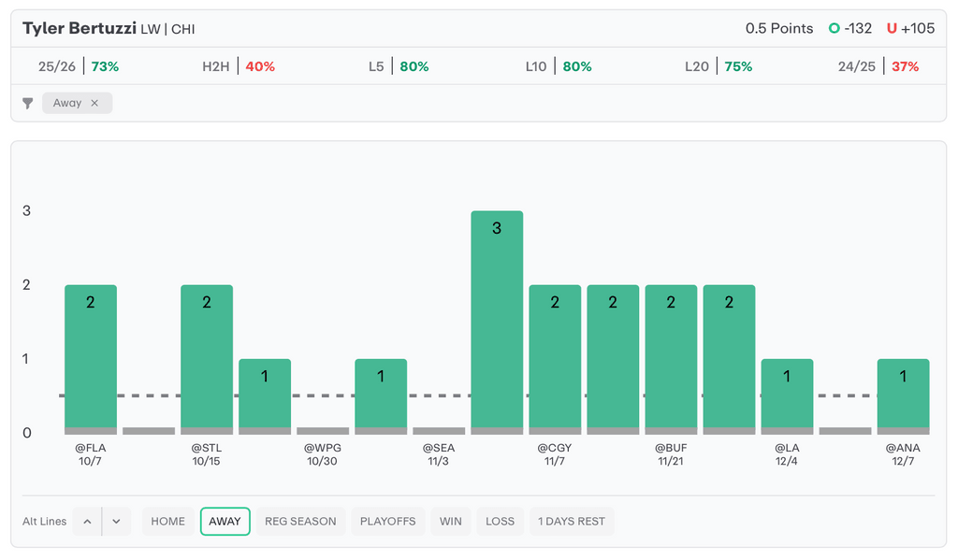
Task: Click Tyler Bertuzzi player name
Action: (x=80, y=29)
